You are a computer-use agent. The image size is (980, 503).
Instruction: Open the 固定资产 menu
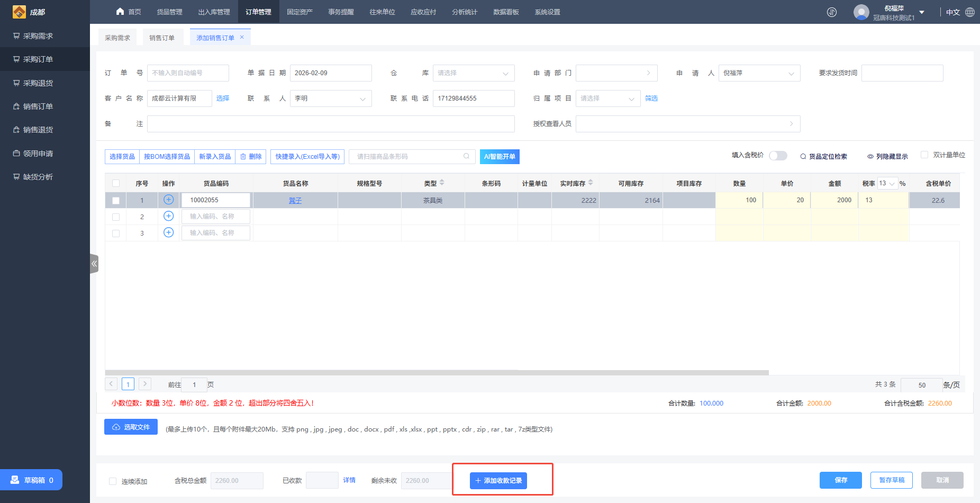click(x=300, y=12)
